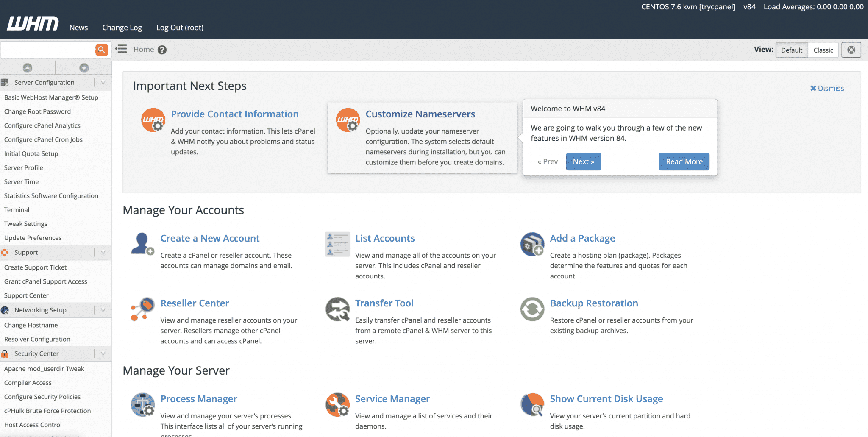Click the Transfer Tool icon
Image resolution: width=868 pixels, height=437 pixels.
pos(337,309)
